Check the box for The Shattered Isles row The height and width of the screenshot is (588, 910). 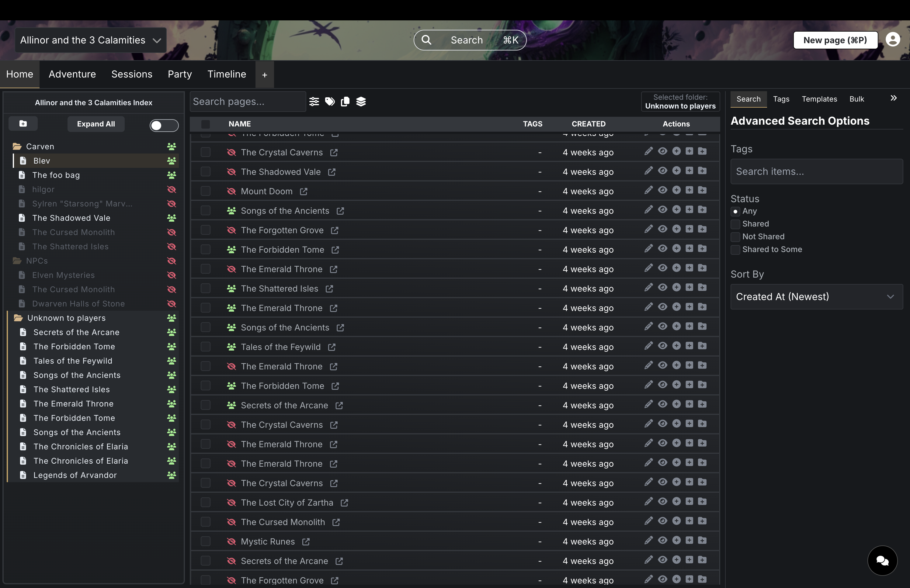(205, 288)
